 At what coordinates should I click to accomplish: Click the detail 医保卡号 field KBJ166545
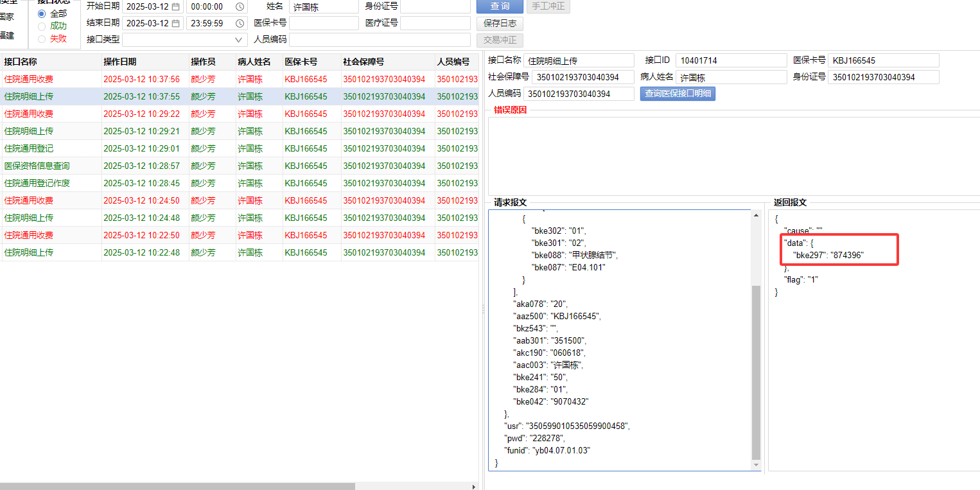[x=884, y=60]
